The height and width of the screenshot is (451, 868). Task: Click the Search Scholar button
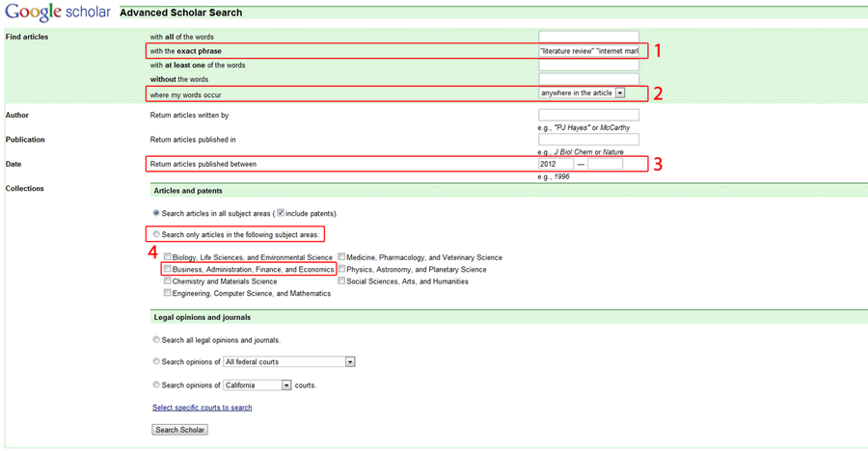pyautogui.click(x=180, y=430)
